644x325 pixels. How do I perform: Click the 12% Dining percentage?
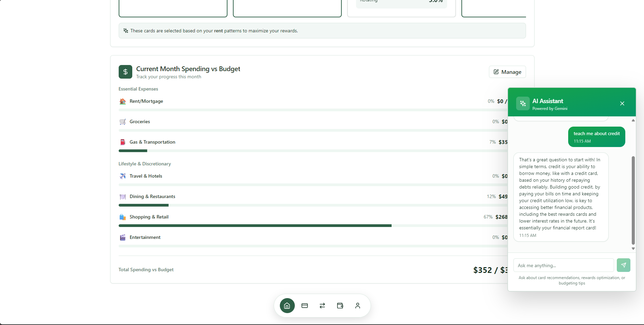[x=491, y=197]
